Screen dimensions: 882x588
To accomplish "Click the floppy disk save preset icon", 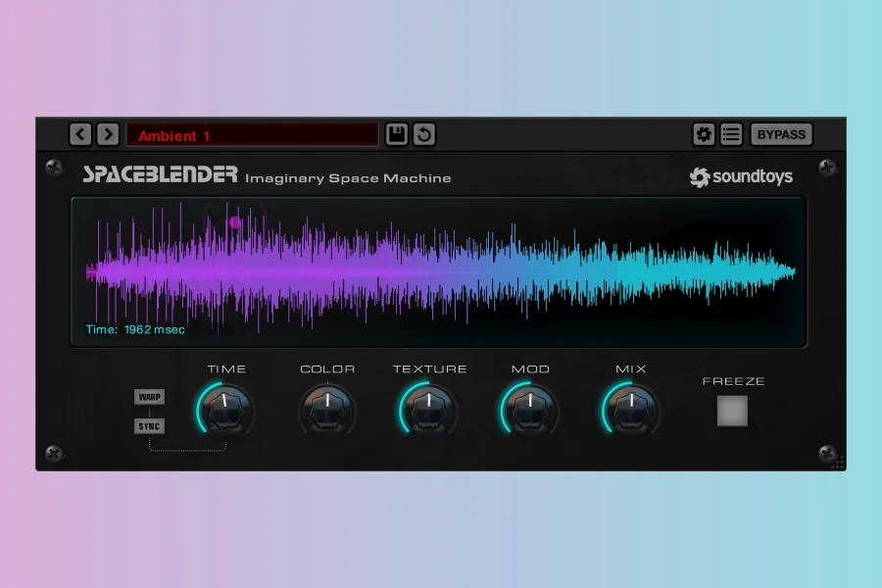I will [396, 134].
